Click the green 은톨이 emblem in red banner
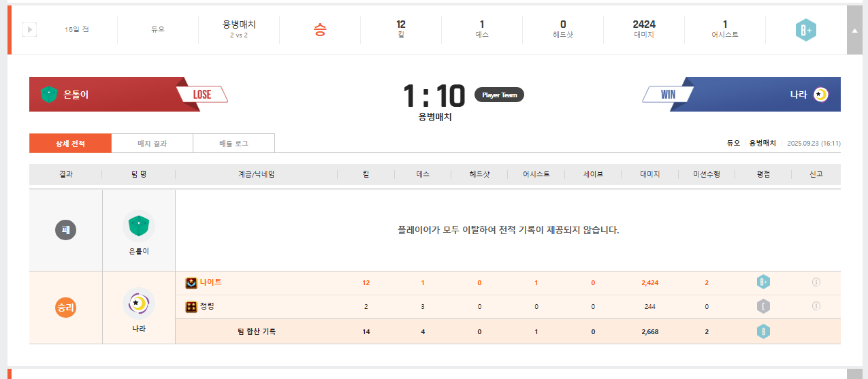The height and width of the screenshot is (379, 868). point(48,95)
